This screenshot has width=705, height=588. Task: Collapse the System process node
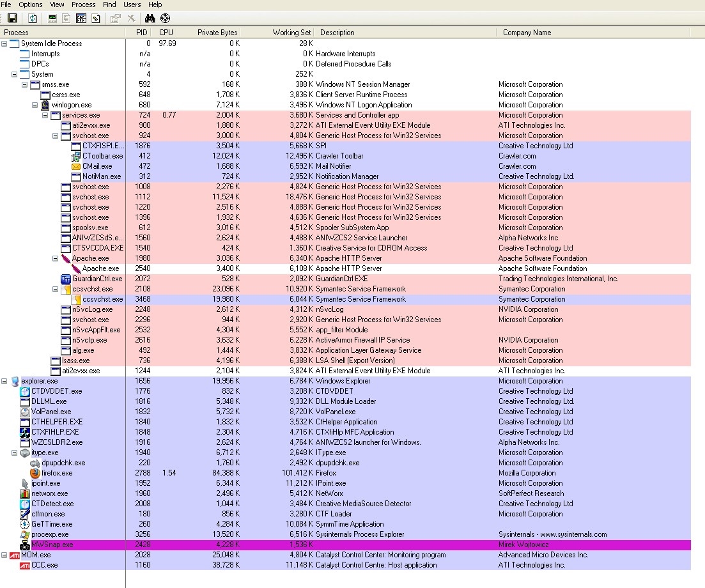[15, 74]
